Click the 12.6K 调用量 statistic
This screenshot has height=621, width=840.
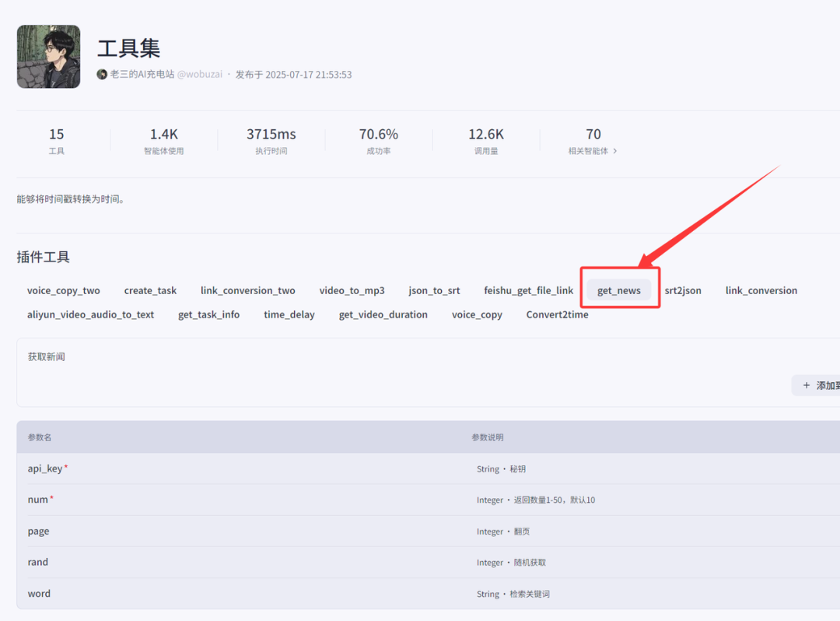point(486,140)
